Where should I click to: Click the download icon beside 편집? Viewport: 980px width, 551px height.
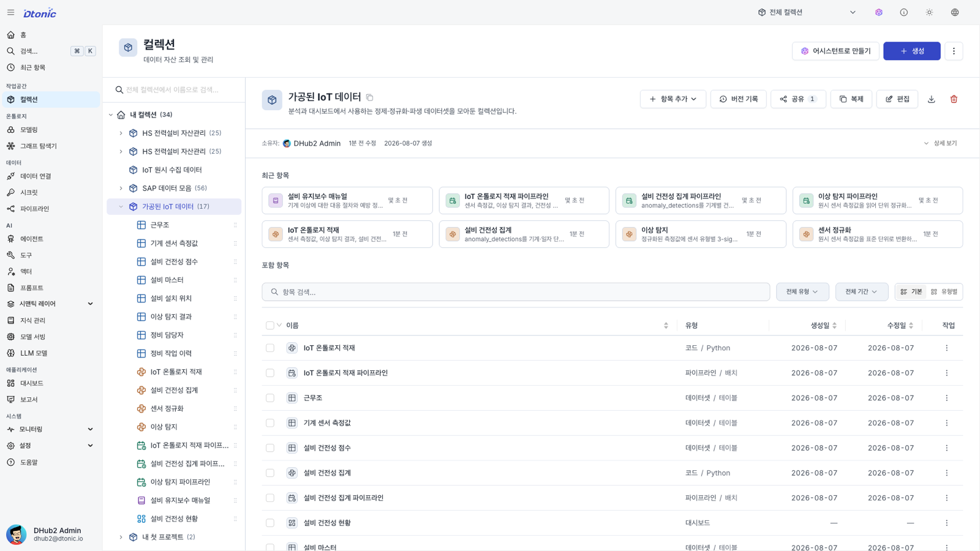[x=932, y=99]
